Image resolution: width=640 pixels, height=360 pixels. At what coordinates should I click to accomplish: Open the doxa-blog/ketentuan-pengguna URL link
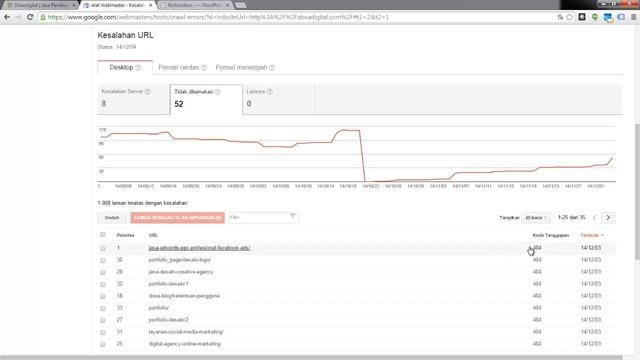pos(184,296)
